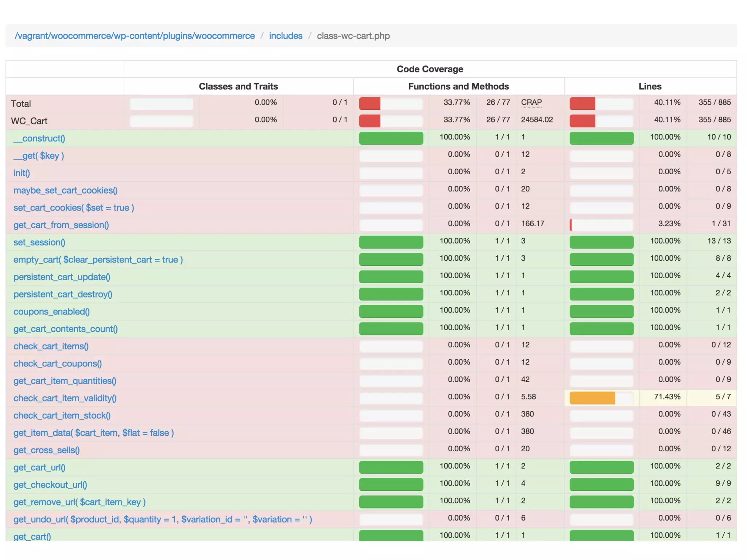
Task: Go to the check_cart_item_validity() method
Action: coord(65,398)
